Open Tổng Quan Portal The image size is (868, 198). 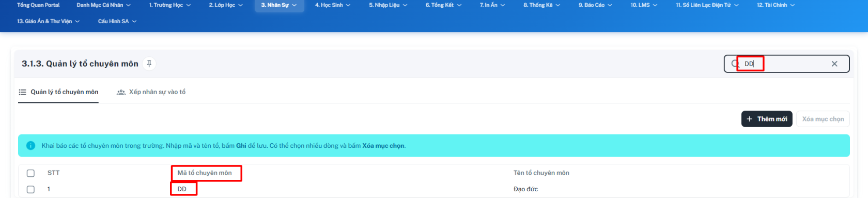tap(38, 5)
